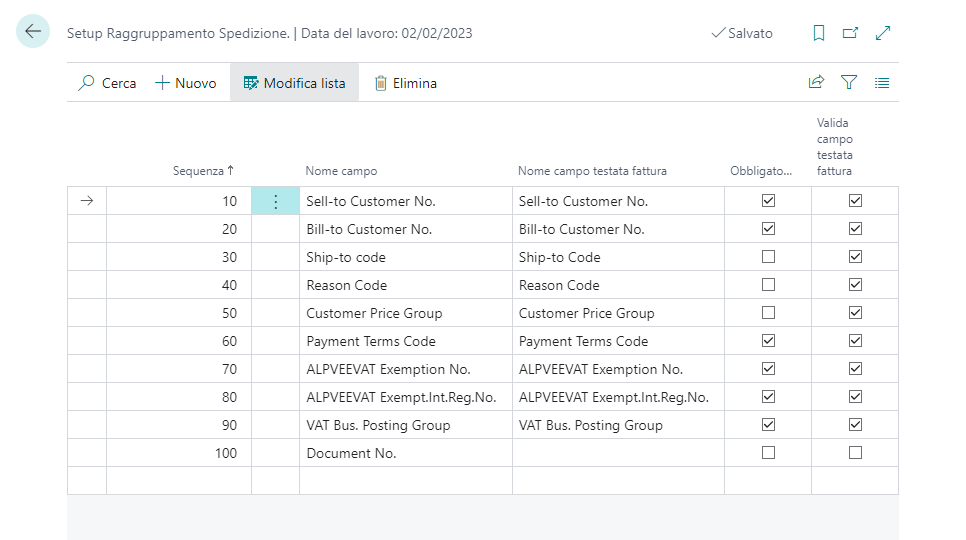Image resolution: width=966 pixels, height=540 pixels.
Task: Enable Valida campo for Document No.
Action: [x=855, y=453]
